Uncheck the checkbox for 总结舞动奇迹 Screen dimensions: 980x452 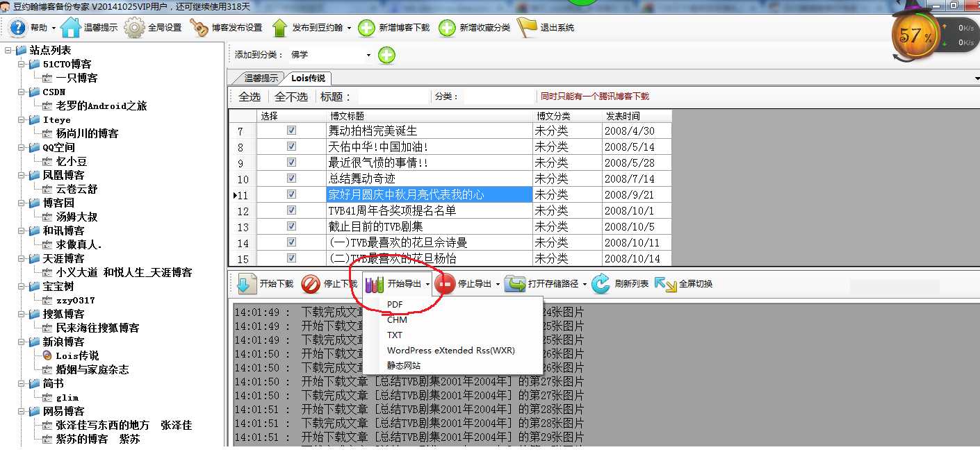coord(290,178)
